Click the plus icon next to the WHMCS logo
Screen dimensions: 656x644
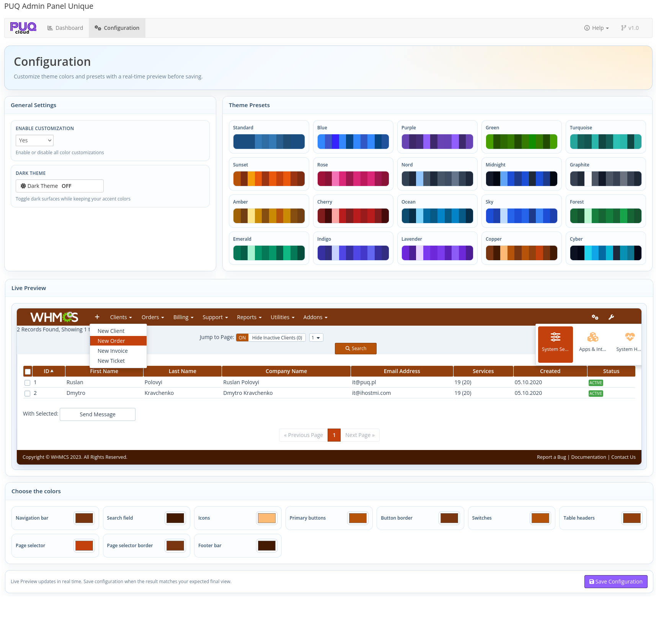pos(97,317)
